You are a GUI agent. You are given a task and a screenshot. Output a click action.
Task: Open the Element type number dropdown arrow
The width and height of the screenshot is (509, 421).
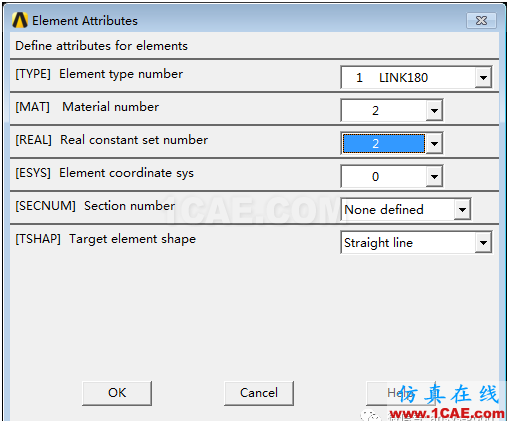click(483, 77)
